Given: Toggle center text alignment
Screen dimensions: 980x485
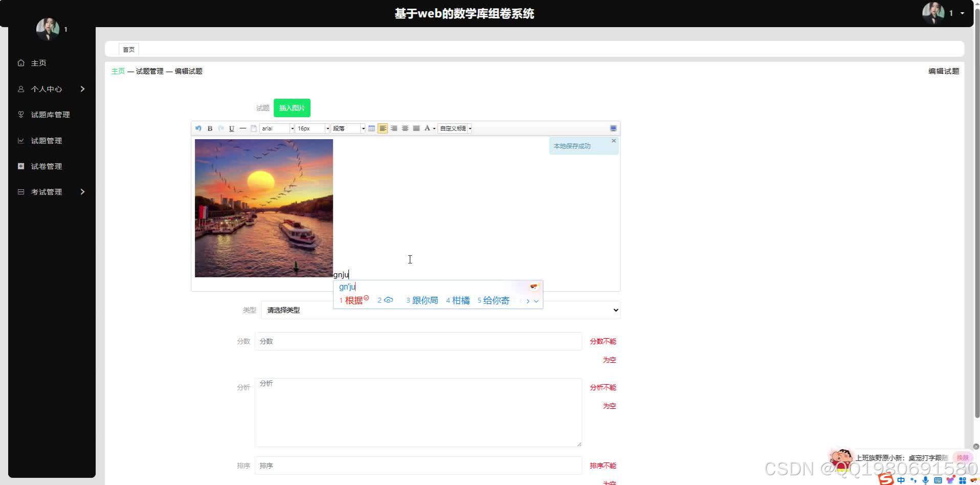Looking at the screenshot, I should coord(405,128).
